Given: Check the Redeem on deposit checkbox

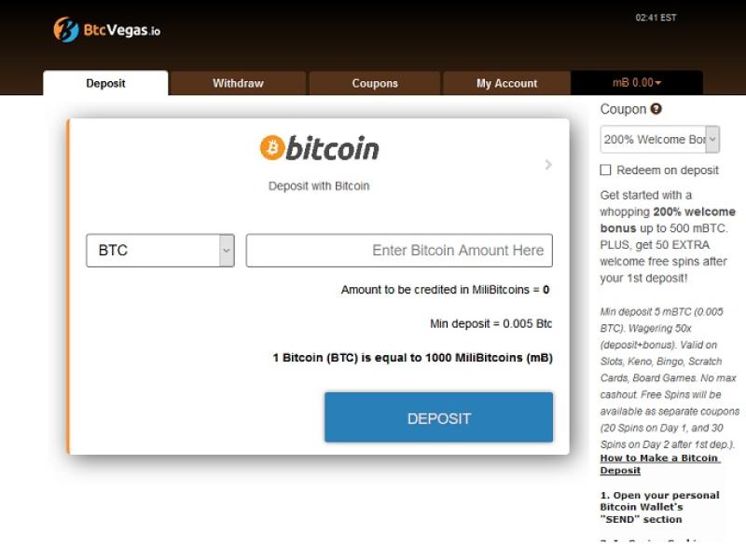Looking at the screenshot, I should [x=605, y=171].
